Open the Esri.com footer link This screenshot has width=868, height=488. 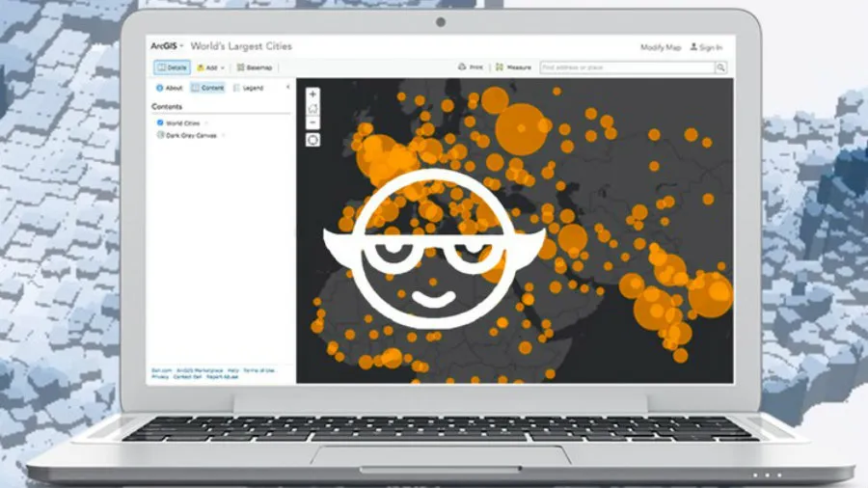point(162,370)
